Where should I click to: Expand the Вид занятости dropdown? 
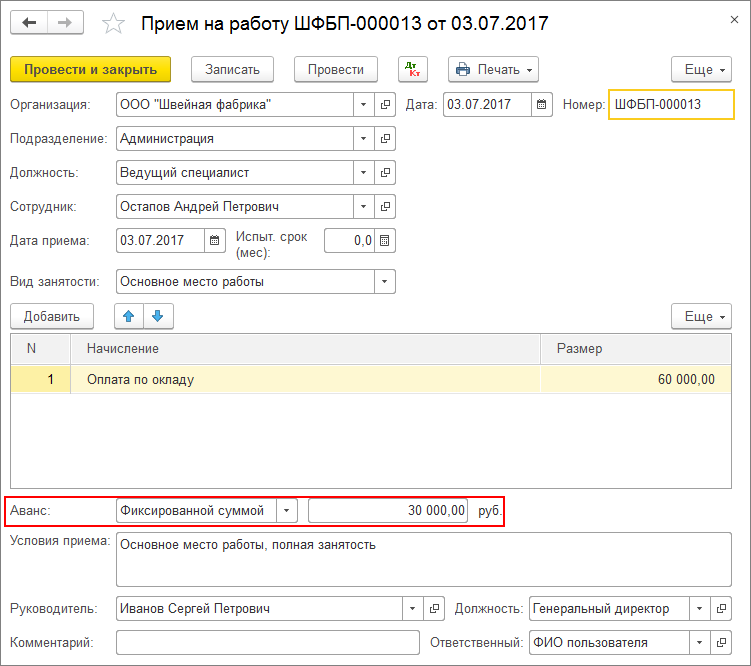(x=384, y=282)
